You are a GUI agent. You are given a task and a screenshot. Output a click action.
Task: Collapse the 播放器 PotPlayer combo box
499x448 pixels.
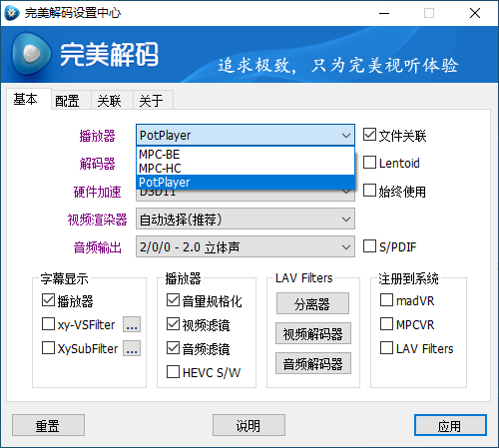pyautogui.click(x=246, y=135)
